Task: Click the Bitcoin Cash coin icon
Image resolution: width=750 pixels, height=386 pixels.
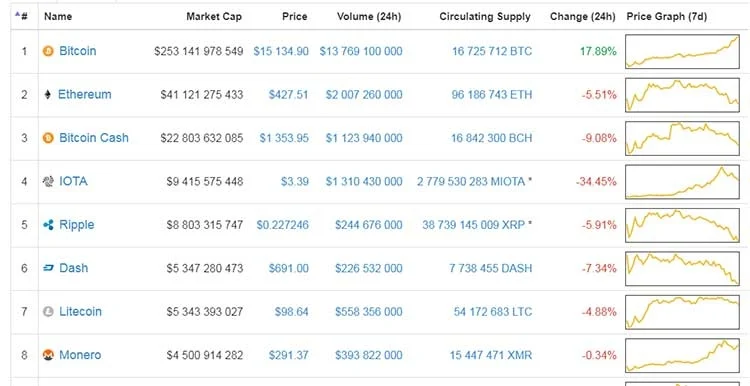Action: [48, 138]
